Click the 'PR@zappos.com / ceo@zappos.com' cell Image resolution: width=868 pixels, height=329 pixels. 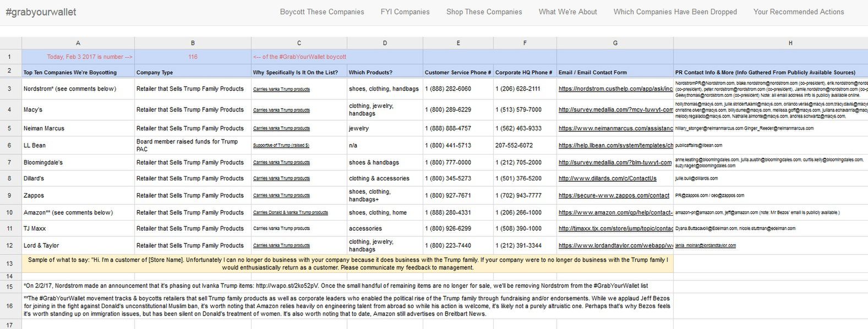point(771,195)
